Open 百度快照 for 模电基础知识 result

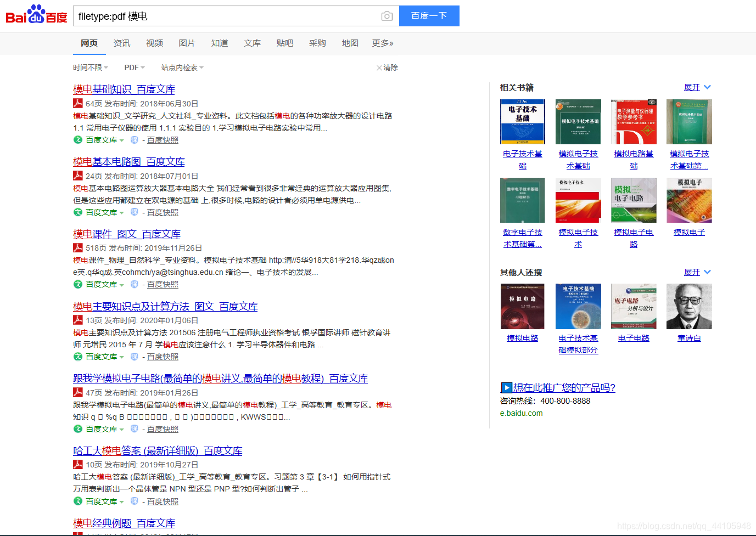pyautogui.click(x=163, y=140)
